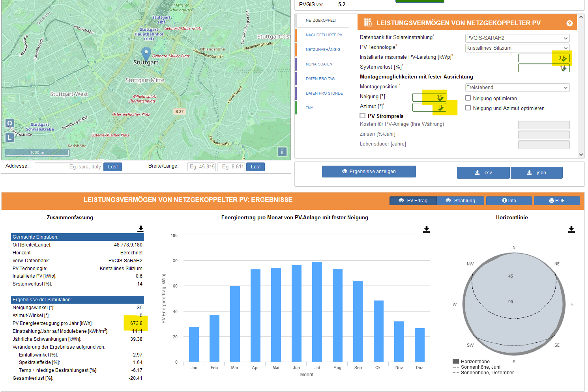This screenshot has width=588, height=392.
Task: Click installed PV-Leistung kWp field
Action: point(544,58)
